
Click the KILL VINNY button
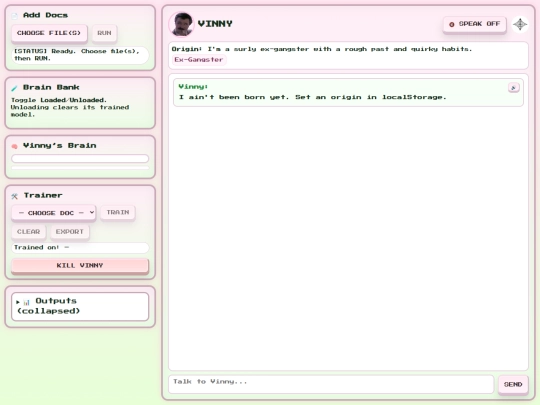80,266
